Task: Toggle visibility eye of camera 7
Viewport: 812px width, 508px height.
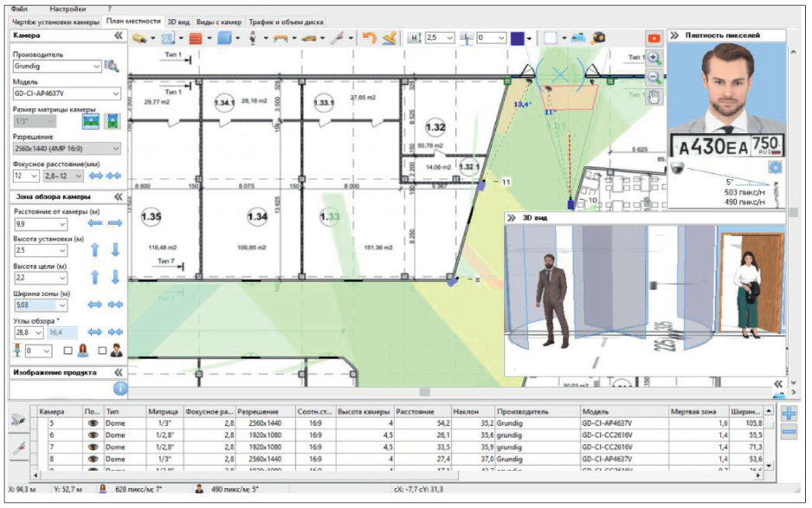Action: pos(93,447)
